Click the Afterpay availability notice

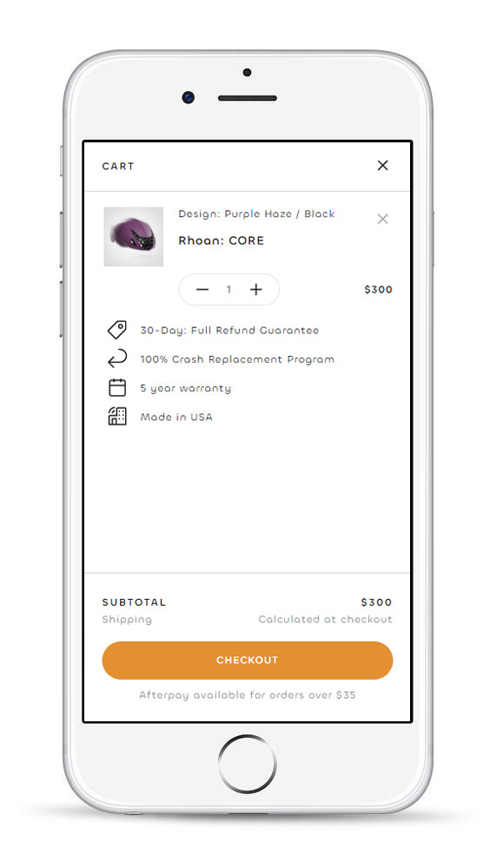click(248, 694)
